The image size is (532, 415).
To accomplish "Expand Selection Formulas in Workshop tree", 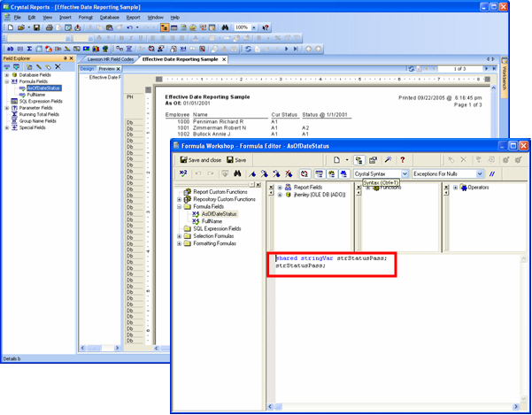I will point(179,236).
